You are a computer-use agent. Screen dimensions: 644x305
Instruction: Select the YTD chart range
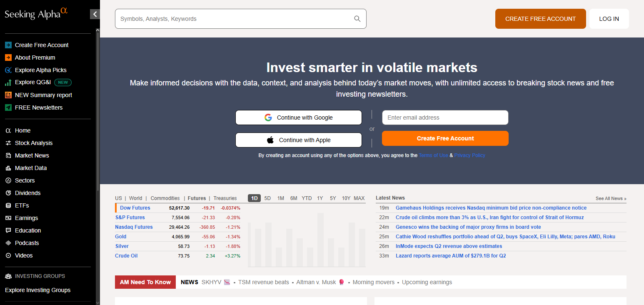[x=307, y=198]
